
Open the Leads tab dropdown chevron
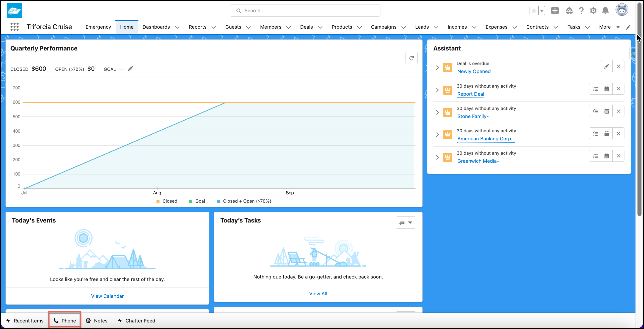pyautogui.click(x=436, y=27)
